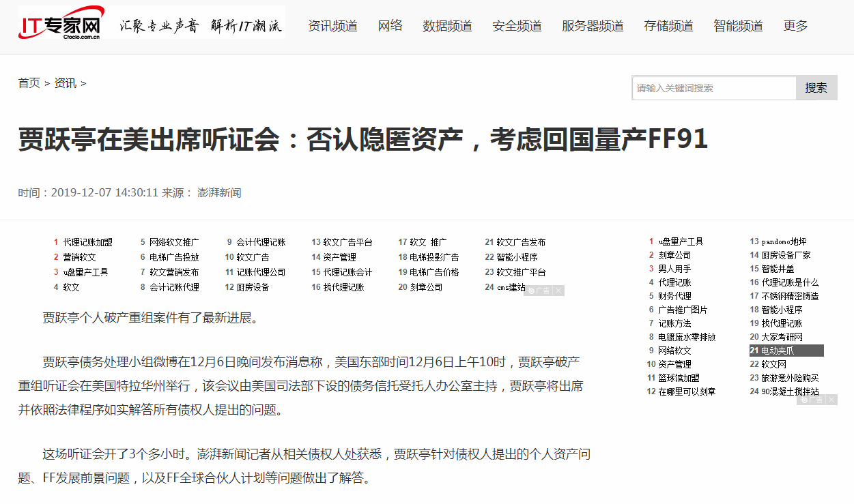
Task: Click the 首页 breadcrumb link
Action: 29,83
